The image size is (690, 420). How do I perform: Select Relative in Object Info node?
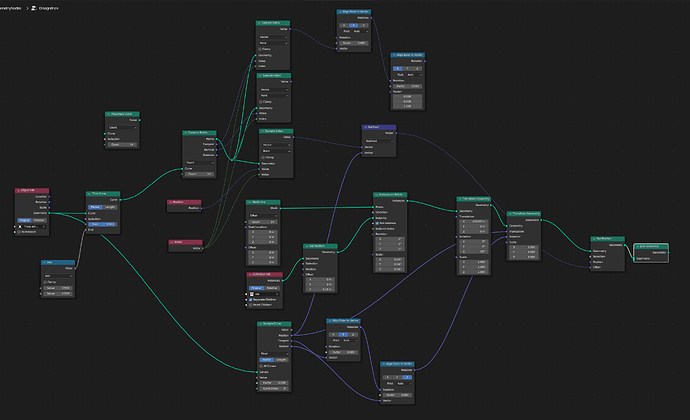[39, 220]
